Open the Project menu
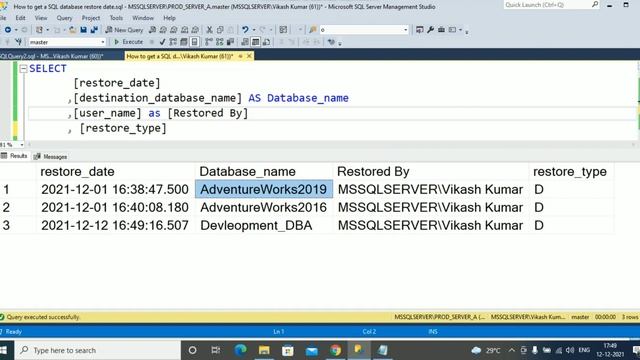Image resolution: width=640 pixels, height=360 pixels. pos(91,18)
